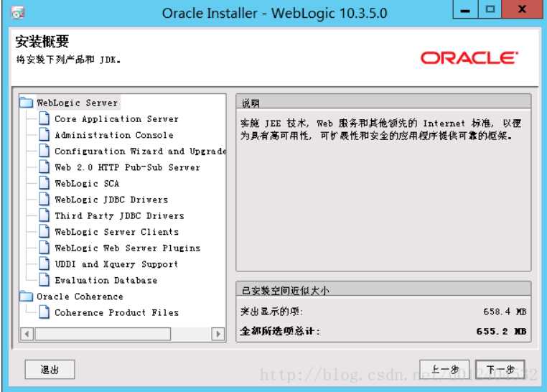Viewport: 547px width, 392px height.
Task: Close the Oracle Installer window
Action: (522, 9)
